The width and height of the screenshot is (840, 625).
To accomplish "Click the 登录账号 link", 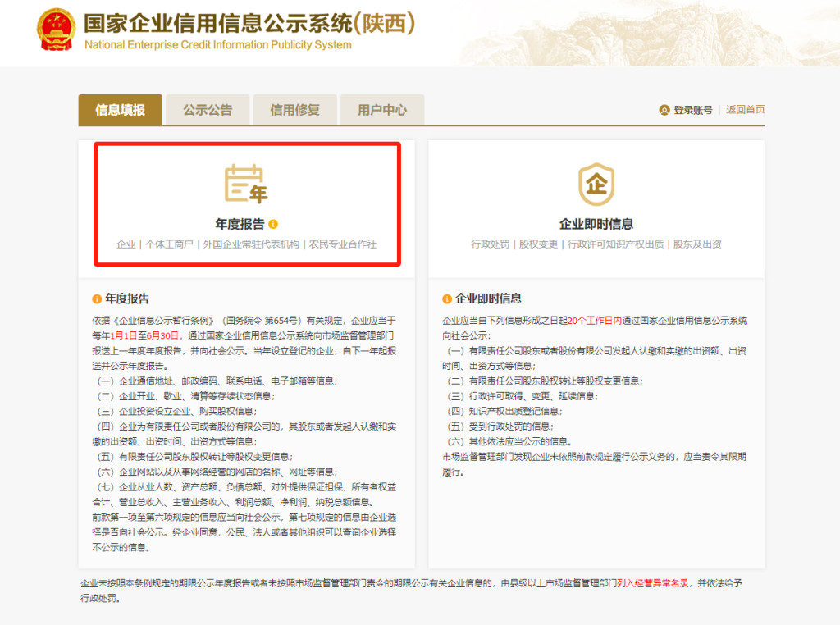I will click(692, 110).
